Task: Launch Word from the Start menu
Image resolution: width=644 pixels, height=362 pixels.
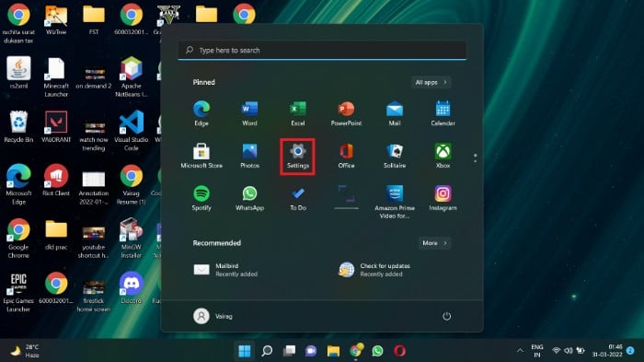Action: pos(249,113)
